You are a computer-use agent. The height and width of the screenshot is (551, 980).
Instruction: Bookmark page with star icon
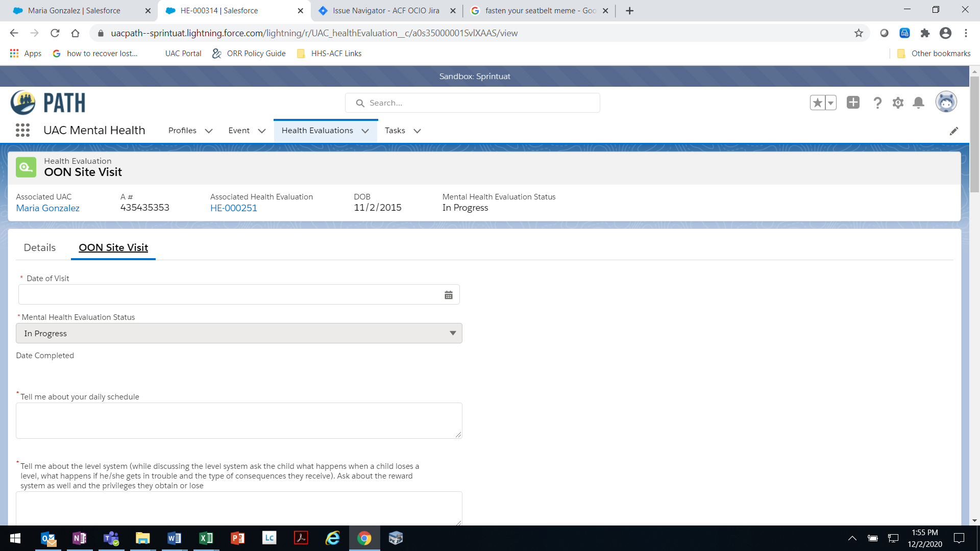pyautogui.click(x=859, y=33)
